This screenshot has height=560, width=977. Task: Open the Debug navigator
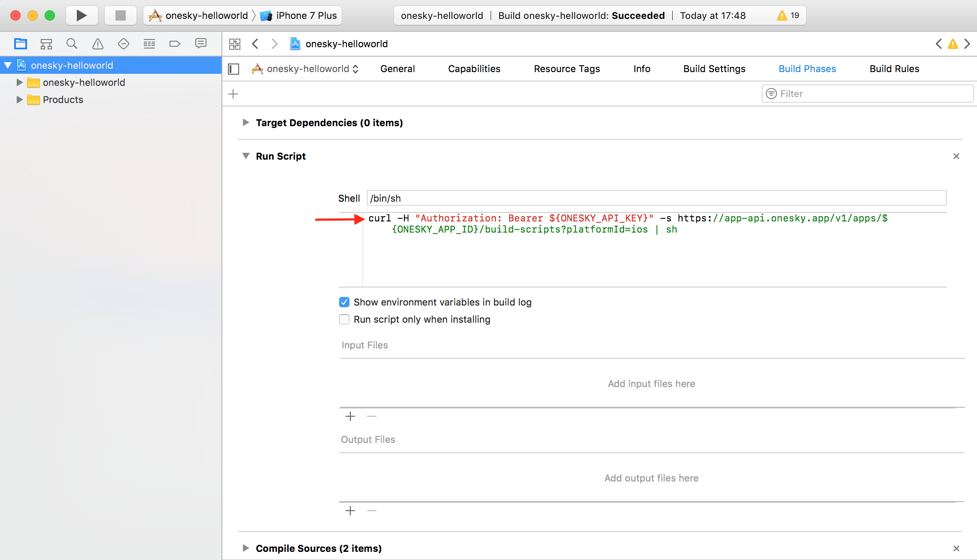tap(149, 44)
